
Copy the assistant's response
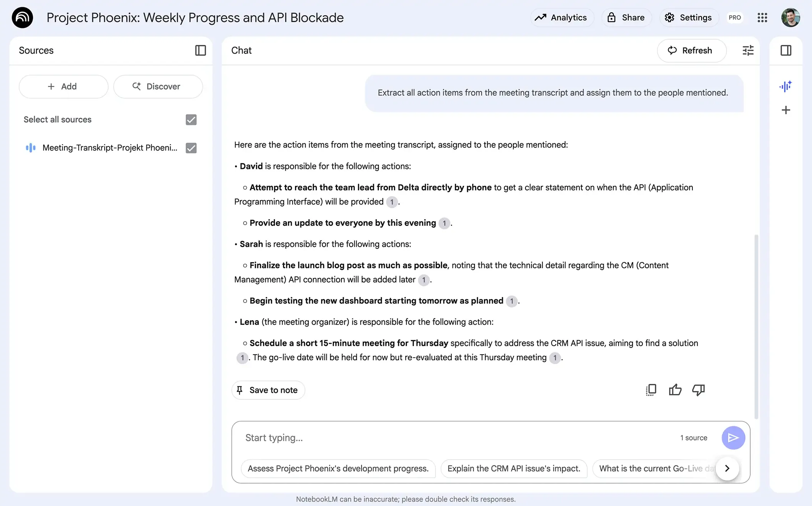tap(651, 389)
